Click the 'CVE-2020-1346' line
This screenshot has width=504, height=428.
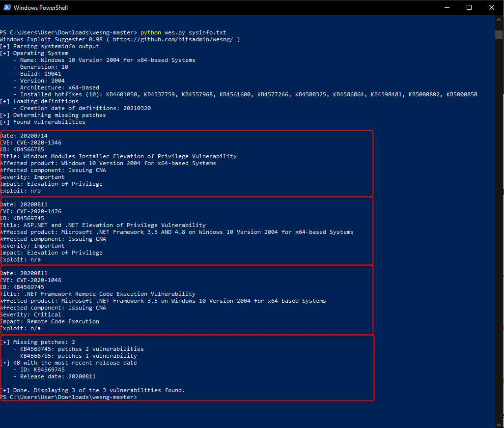click(31, 143)
